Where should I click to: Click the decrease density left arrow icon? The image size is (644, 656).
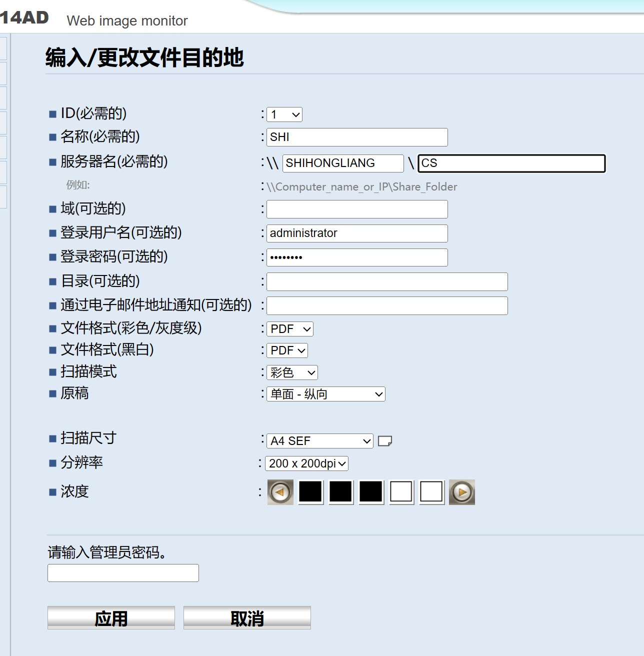tap(280, 492)
